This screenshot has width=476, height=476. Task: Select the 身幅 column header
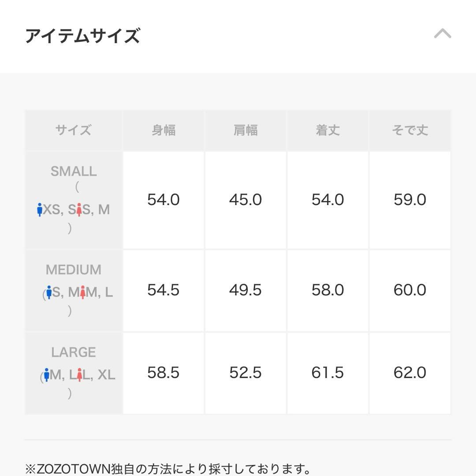(164, 130)
